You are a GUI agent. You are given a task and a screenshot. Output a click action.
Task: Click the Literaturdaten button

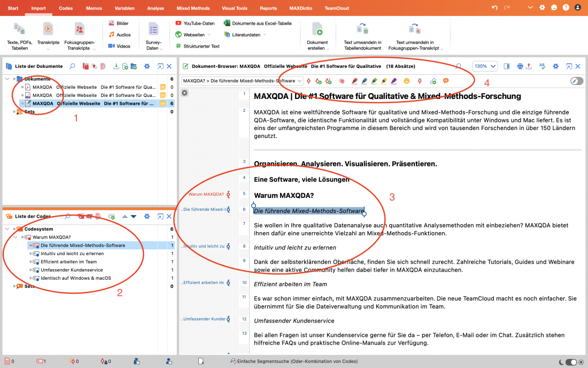[242, 35]
